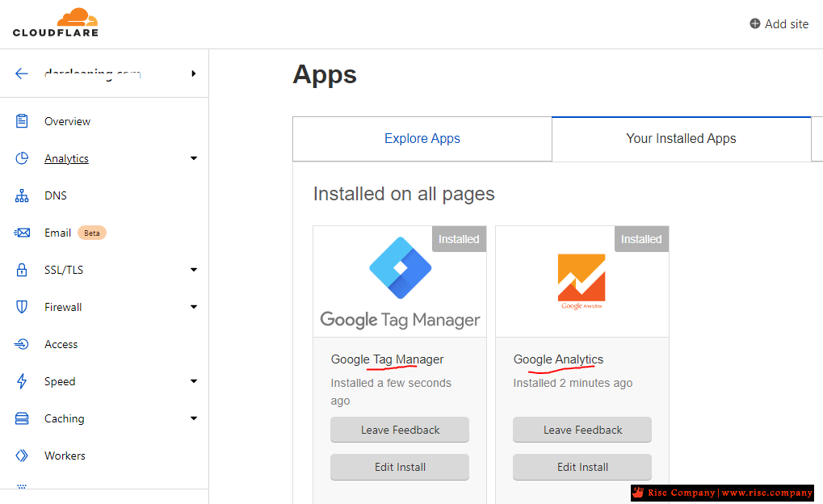Click the Add site link
The width and height of the screenshot is (823, 504).
pyautogui.click(x=779, y=23)
